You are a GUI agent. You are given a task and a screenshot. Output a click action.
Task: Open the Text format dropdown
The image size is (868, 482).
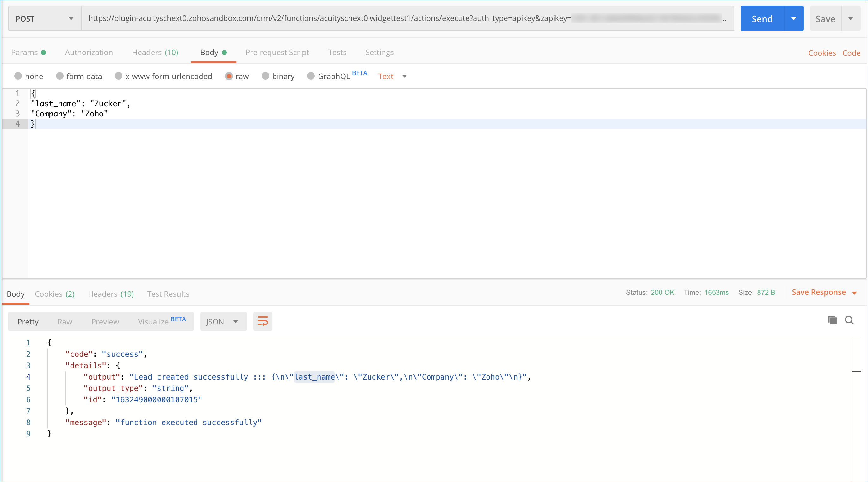tap(392, 76)
